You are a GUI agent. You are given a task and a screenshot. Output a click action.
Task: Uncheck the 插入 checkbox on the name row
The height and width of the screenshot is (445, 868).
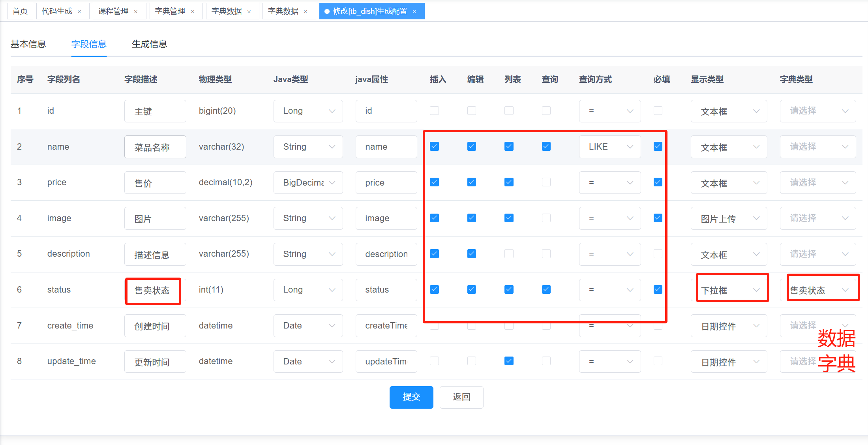pos(434,146)
